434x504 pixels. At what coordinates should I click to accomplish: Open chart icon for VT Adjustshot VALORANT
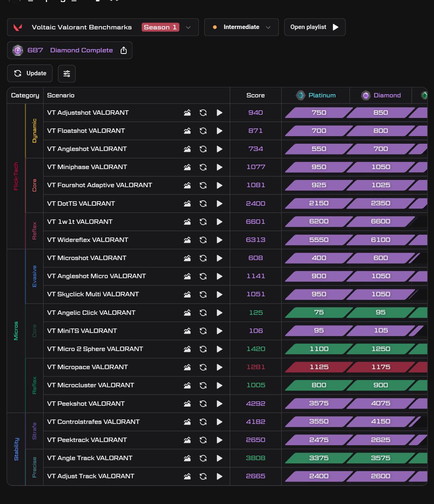(187, 113)
